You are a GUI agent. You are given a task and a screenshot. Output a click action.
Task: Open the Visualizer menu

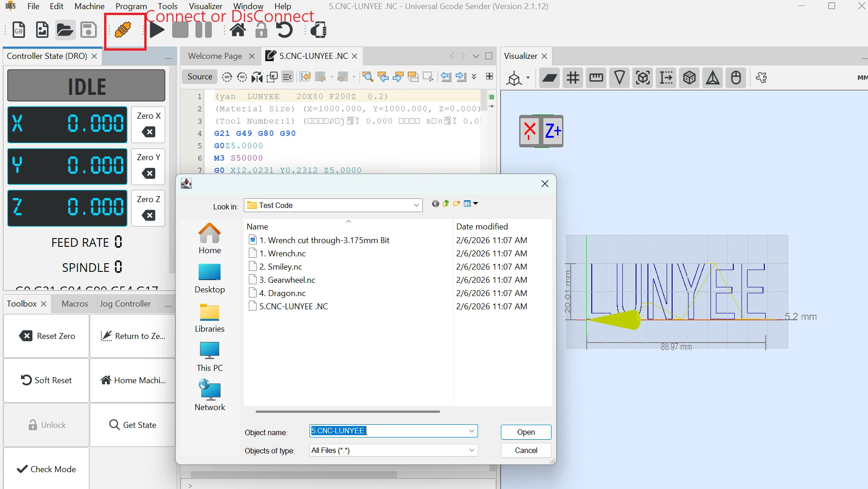pos(205,6)
